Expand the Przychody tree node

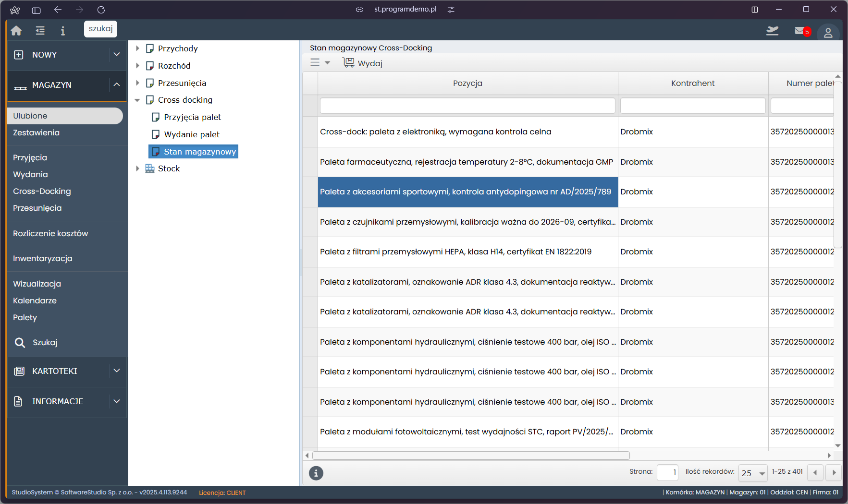[x=137, y=48]
